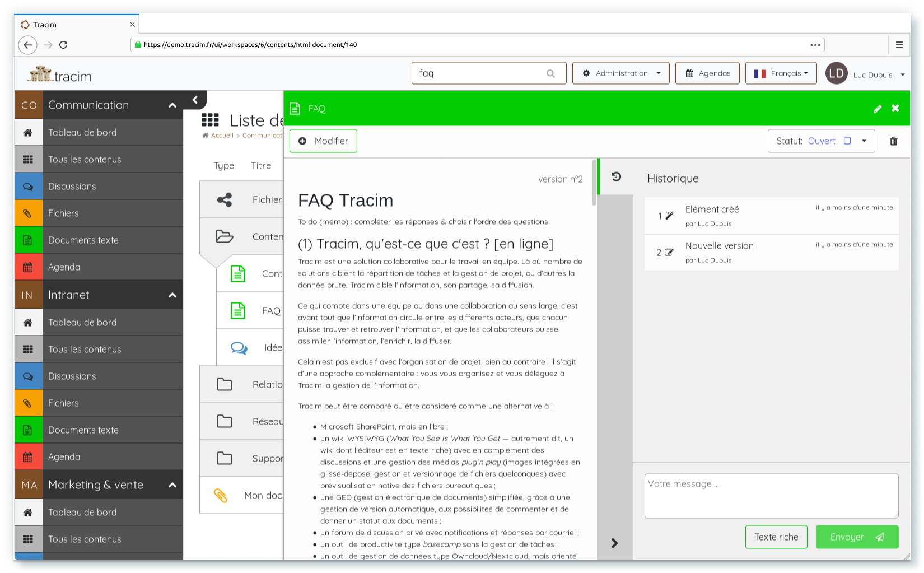Open the Luc Dupuis user menu
Image resolution: width=924 pixels, height=573 pixels.
tap(879, 74)
